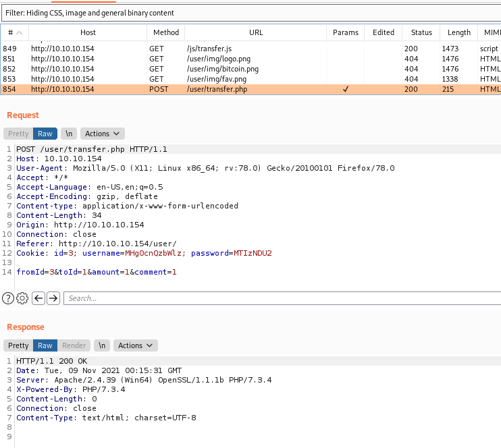
Task: Switch Response view to Raw tab
Action: pyautogui.click(x=45, y=345)
